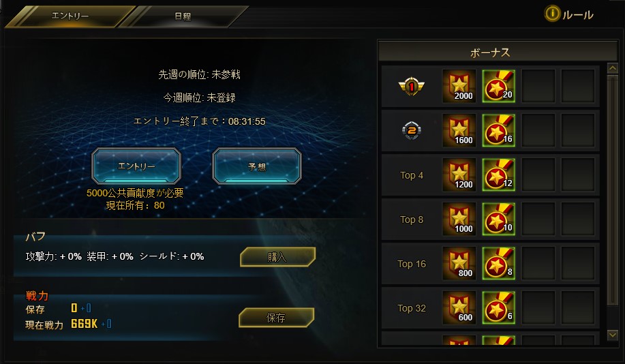The width and height of the screenshot is (625, 364).
Task: Select the Top 16 medal reward showing 8
Action: [498, 263]
